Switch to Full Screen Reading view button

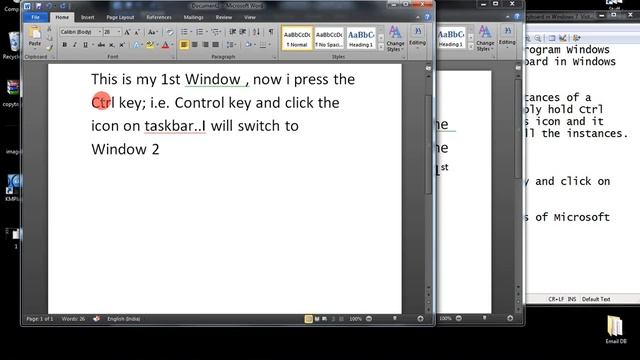click(317, 319)
